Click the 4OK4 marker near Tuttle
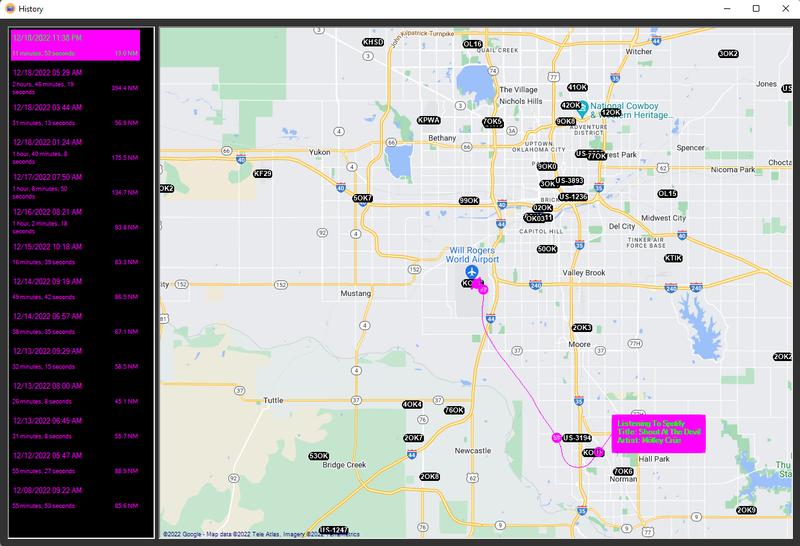 click(x=412, y=405)
